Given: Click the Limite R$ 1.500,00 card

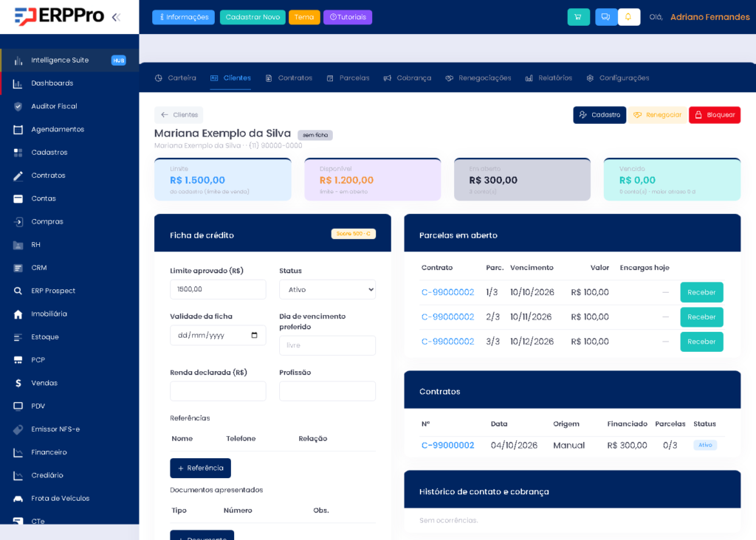Looking at the screenshot, I should tap(223, 179).
